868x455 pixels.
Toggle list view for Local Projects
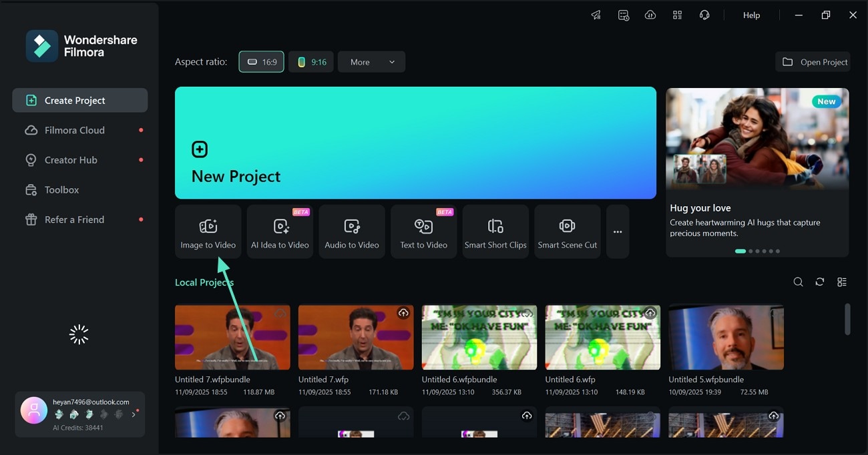(x=842, y=282)
